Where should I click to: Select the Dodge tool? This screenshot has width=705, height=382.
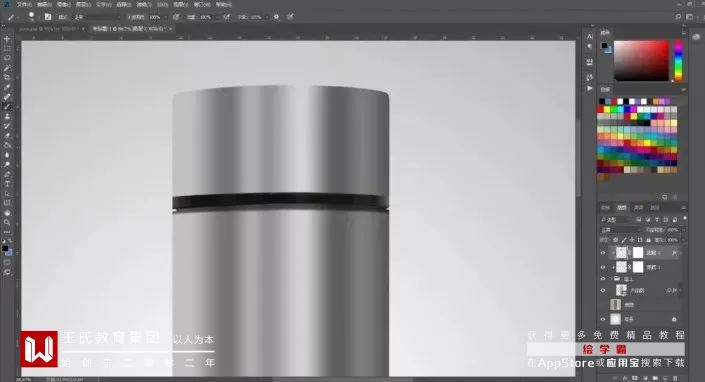tap(7, 164)
